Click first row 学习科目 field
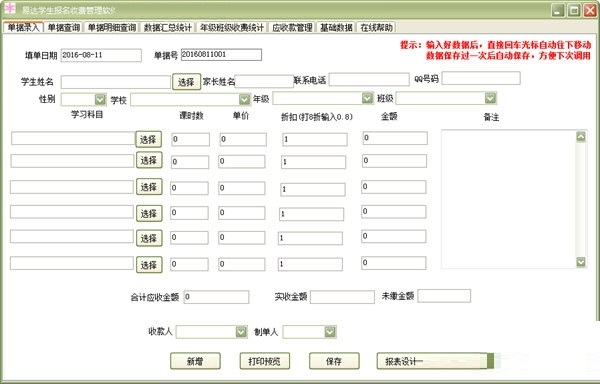This screenshot has height=384, width=600. point(73,138)
